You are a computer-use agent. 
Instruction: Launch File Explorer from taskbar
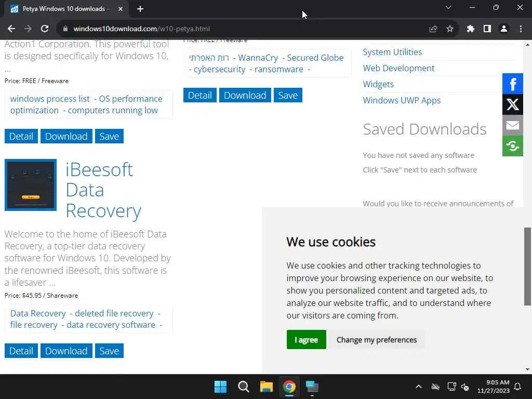tap(267, 387)
